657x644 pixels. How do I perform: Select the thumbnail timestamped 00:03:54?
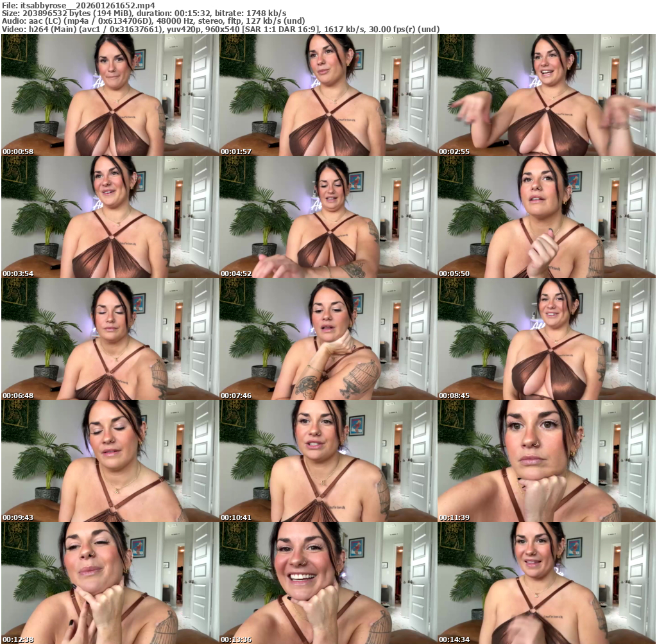[x=110, y=217]
